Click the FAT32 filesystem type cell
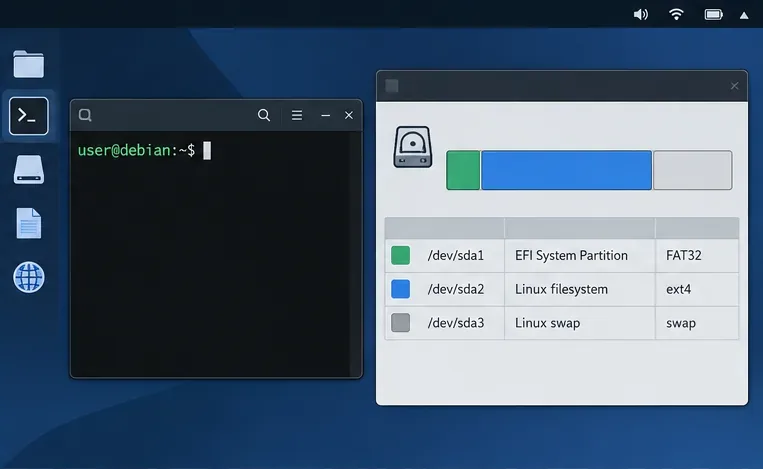Viewport: 763px width, 469px height. (697, 255)
